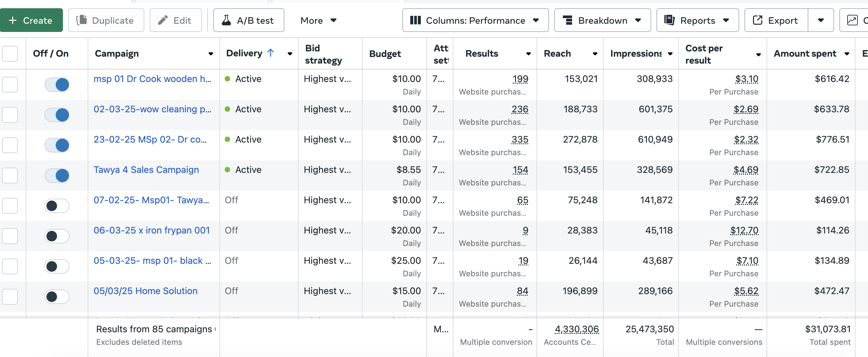Image resolution: width=868 pixels, height=357 pixels.
Task: Expand the Export options dropdown arrow
Action: [x=821, y=20]
